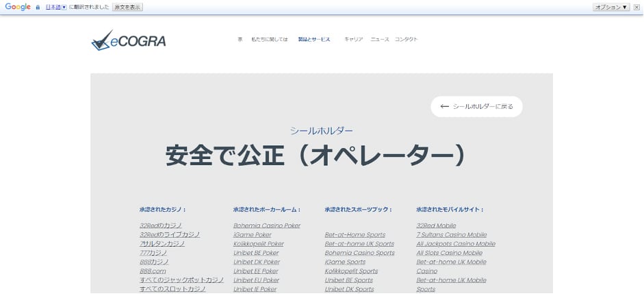Click the シールホルダーに戻る back button
The image size is (644, 294).
[476, 106]
